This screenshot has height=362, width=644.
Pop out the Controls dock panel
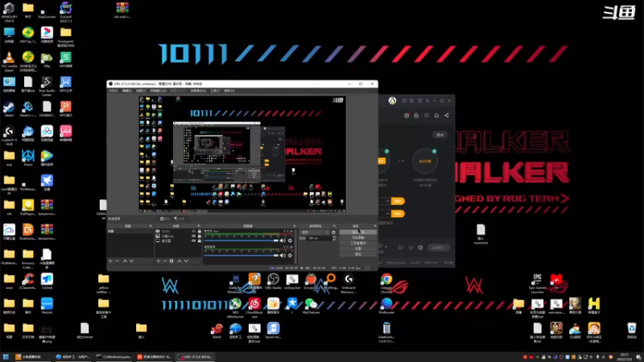(374, 226)
